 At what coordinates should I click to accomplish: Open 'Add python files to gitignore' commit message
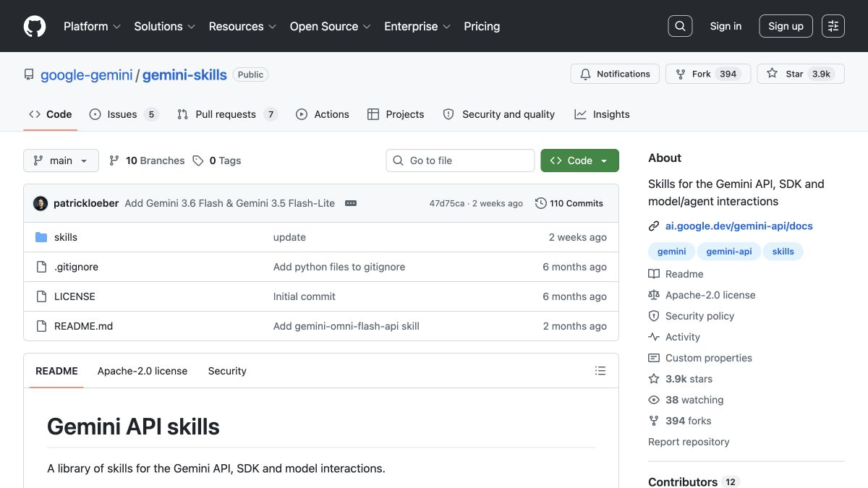coord(339,267)
